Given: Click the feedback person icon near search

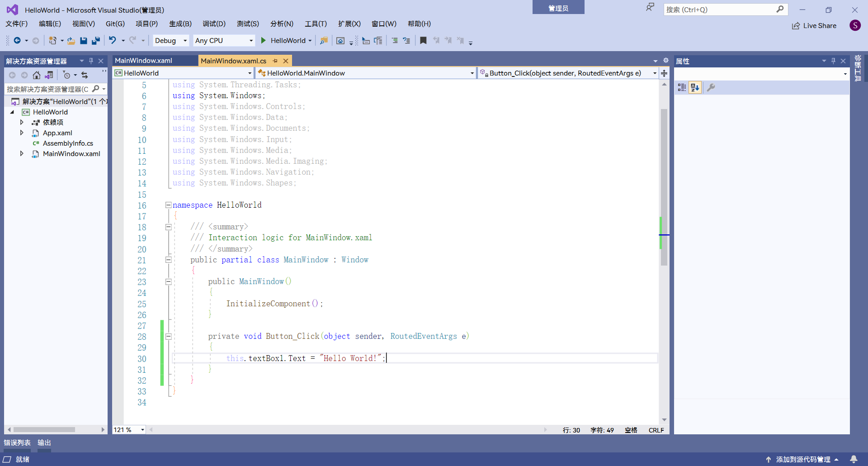Looking at the screenshot, I should (x=650, y=7).
